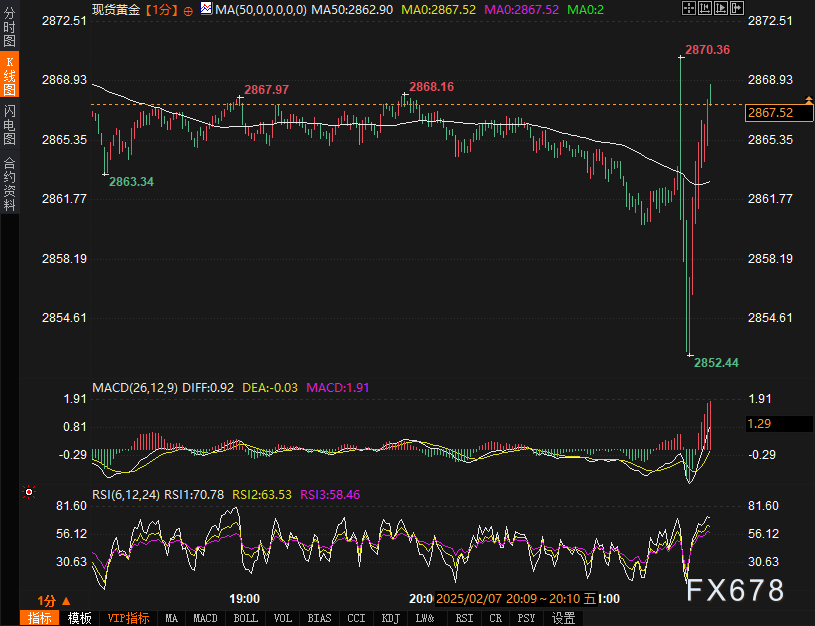815x626 pixels.
Task: Click the panel-with-right-arrow icon at top right
Action: click(737, 8)
